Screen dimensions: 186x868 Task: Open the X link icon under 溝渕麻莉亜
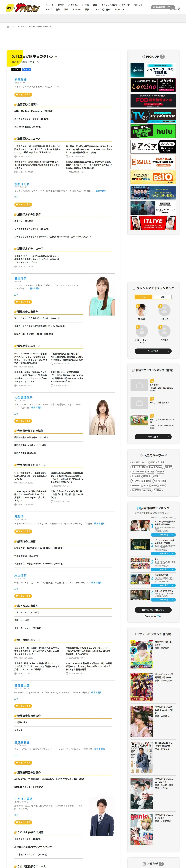click(x=16, y=755)
